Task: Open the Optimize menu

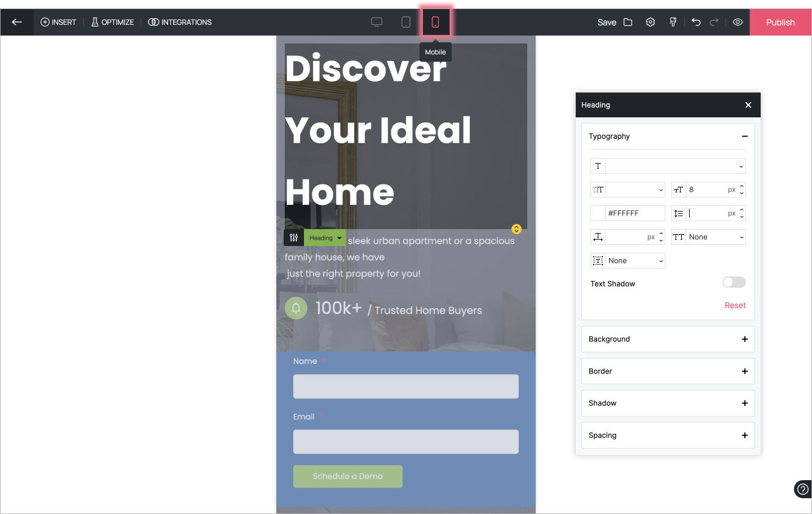Action: 112,22
